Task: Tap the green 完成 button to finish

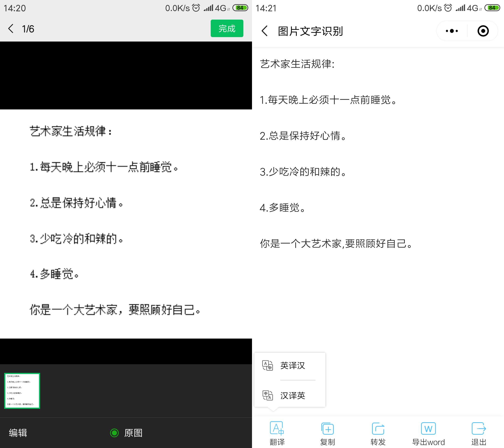Action: pyautogui.click(x=227, y=28)
